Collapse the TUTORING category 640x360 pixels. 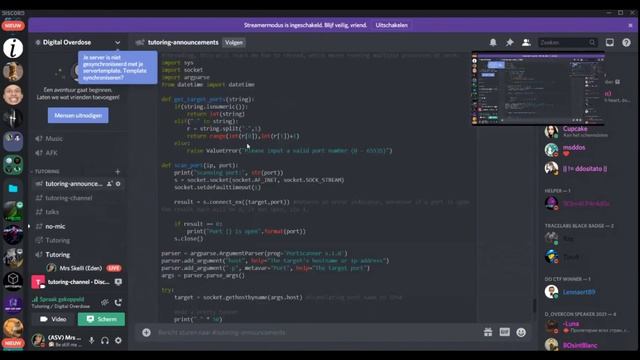coord(47,171)
